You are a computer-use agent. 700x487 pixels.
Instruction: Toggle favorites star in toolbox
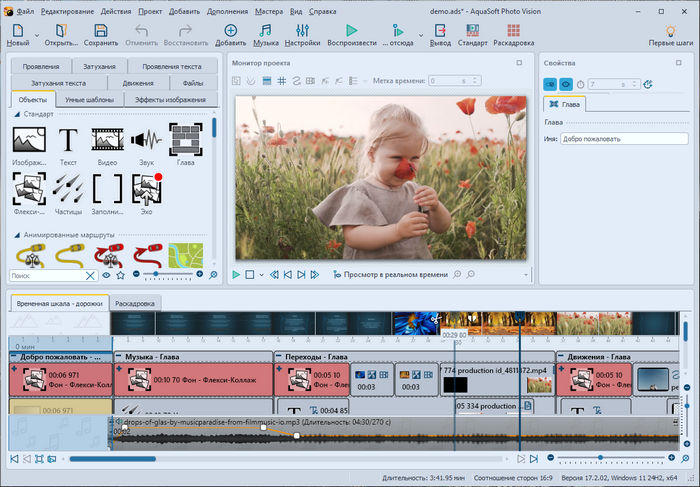coord(121,274)
